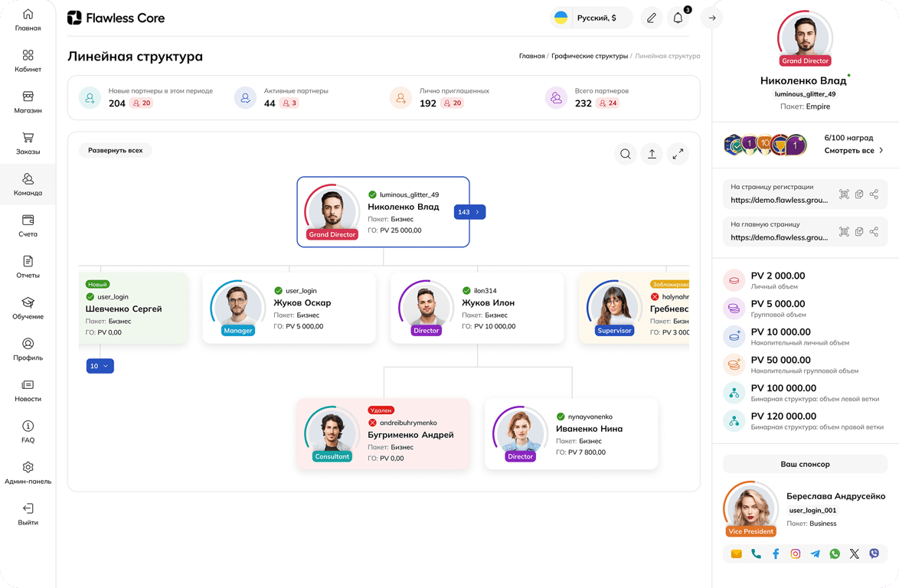
Task: Click Всего партнеров stat icon
Action: coord(556,98)
